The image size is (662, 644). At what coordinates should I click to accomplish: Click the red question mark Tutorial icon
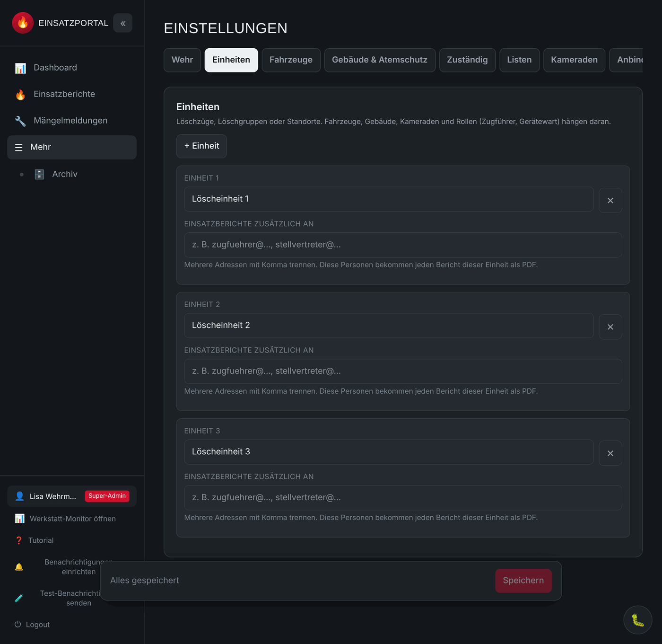pos(19,540)
